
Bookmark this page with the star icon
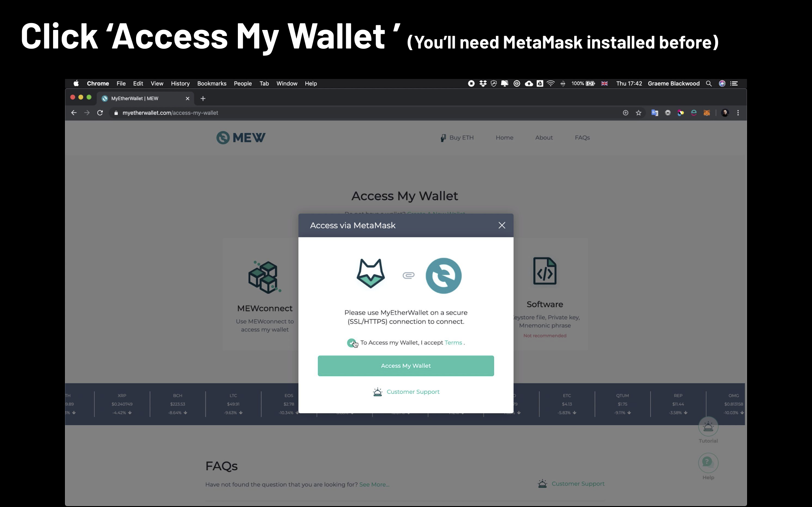(x=639, y=113)
